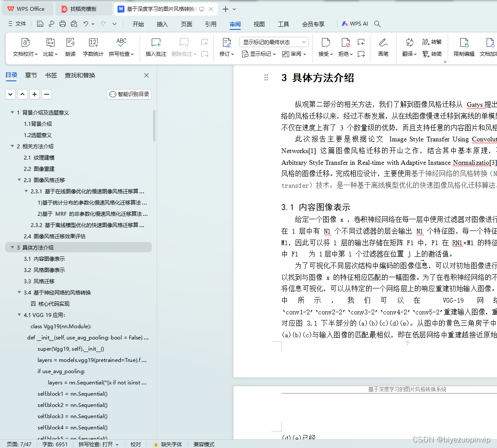Open the 审阅 pane dropdown

[294, 54]
